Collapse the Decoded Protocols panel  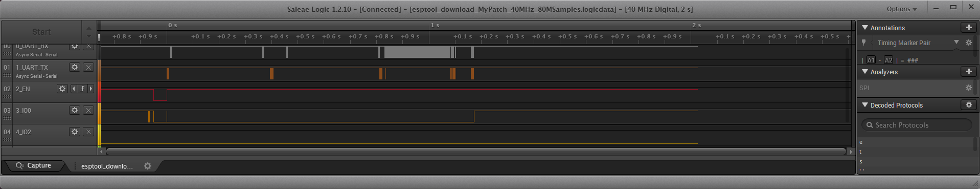click(x=865, y=105)
